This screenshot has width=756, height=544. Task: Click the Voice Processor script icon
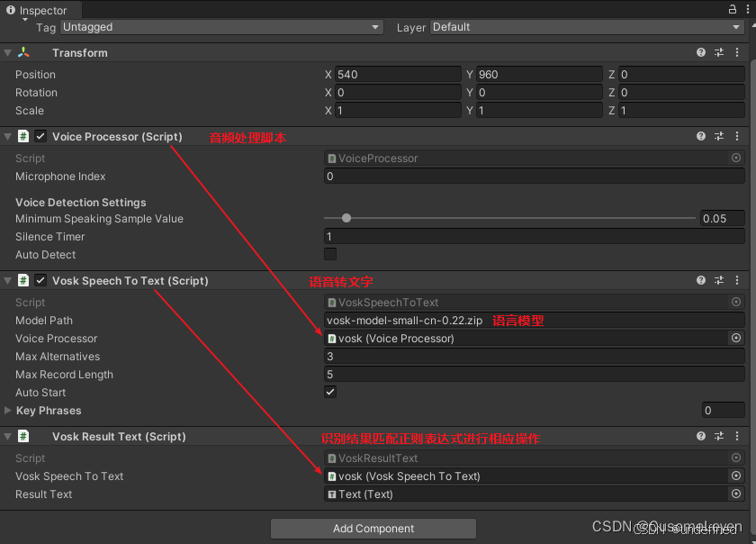[x=23, y=137]
